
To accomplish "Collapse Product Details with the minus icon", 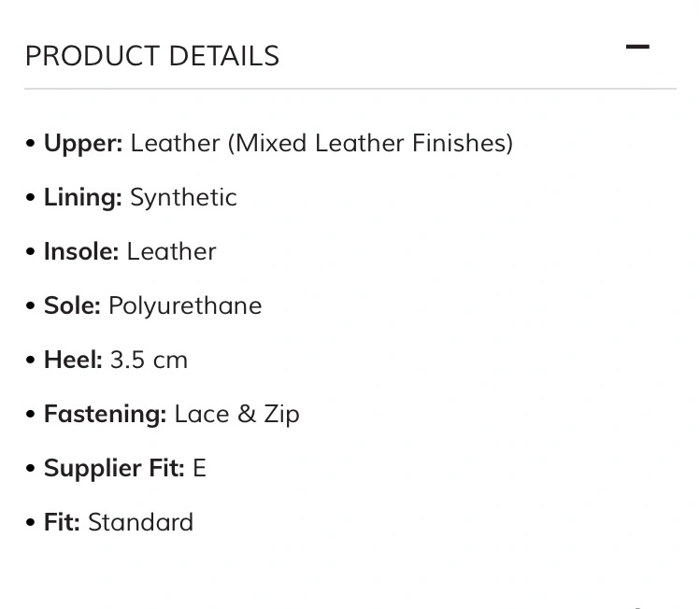I will pyautogui.click(x=637, y=47).
